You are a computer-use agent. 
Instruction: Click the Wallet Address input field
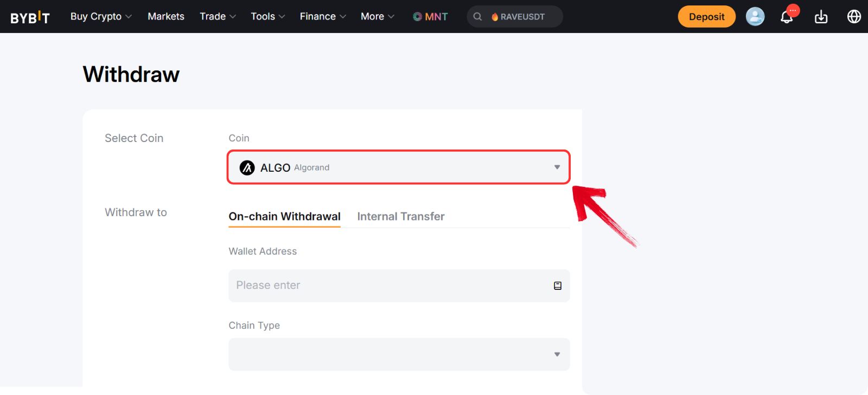pyautogui.click(x=380, y=286)
